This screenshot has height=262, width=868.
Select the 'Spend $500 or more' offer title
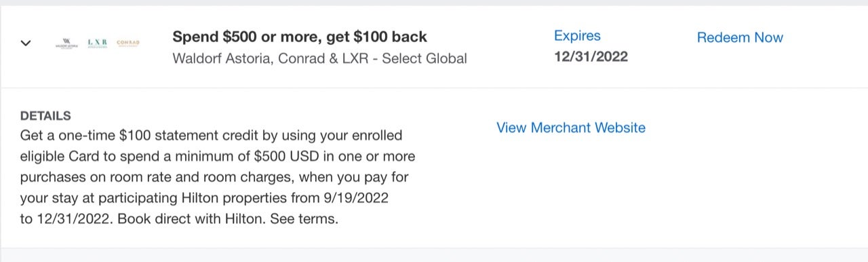(300, 37)
